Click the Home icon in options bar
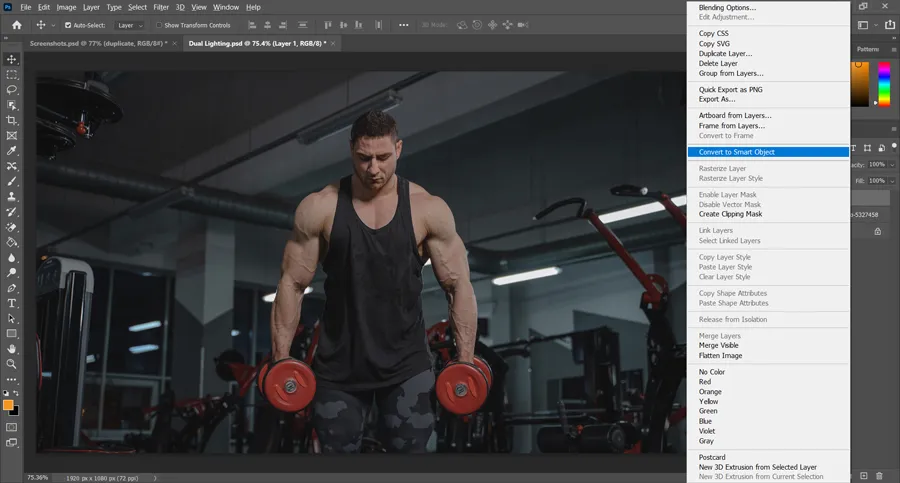Screen dimensions: 900x483 click(16, 25)
